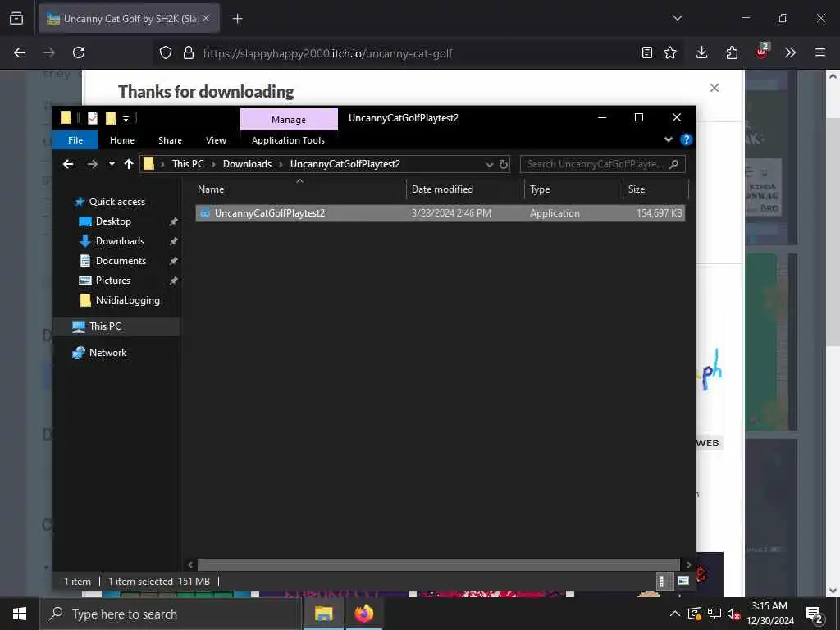Switch to the Home ribbon tab
840x630 pixels.
click(122, 140)
